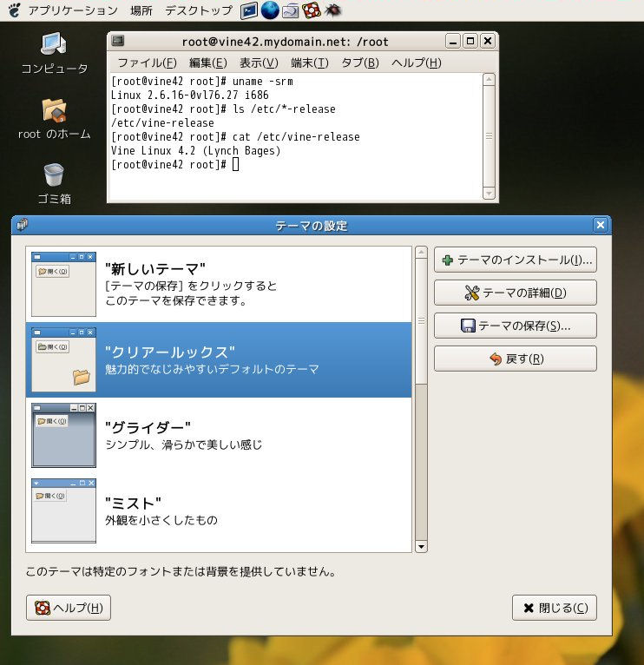Screen dimensions: 644x665
Task: Click テーマのインストール(I)... button
Action: coord(516,260)
